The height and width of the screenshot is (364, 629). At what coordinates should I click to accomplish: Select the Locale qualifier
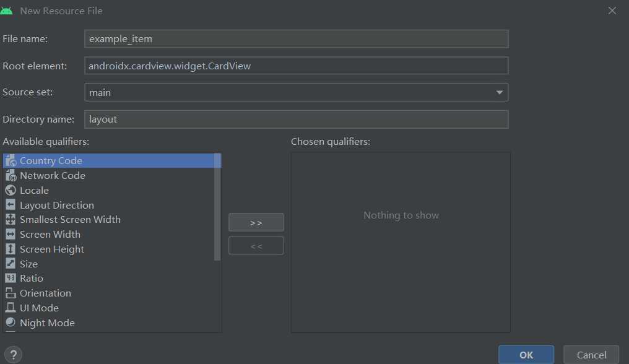[x=109, y=190]
